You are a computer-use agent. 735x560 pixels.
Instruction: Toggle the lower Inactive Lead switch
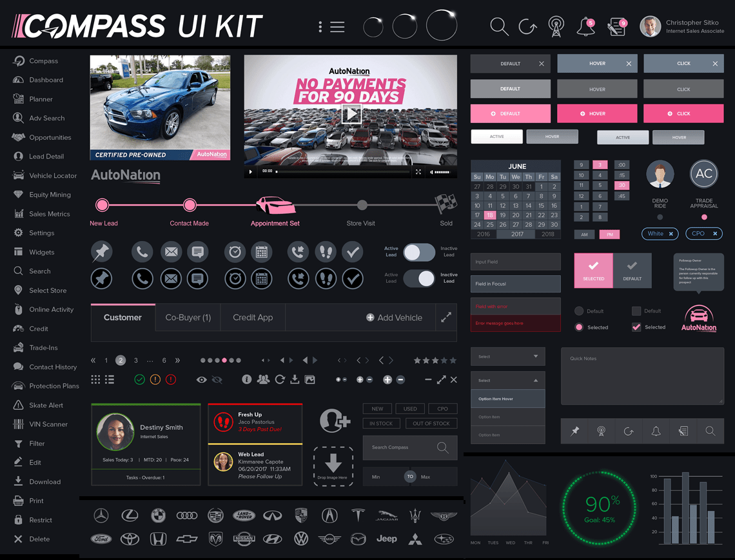pyautogui.click(x=419, y=278)
